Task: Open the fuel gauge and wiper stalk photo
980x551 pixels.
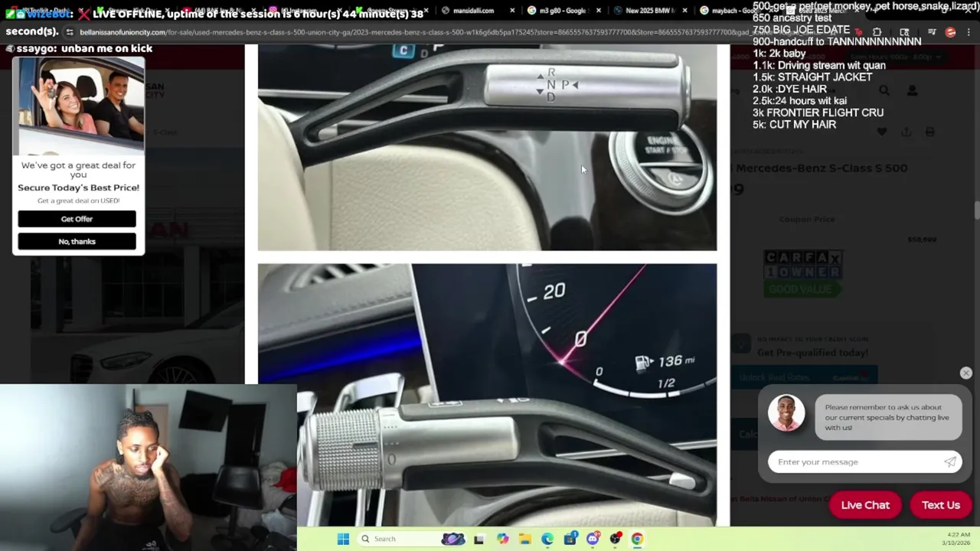Action: tap(487, 395)
